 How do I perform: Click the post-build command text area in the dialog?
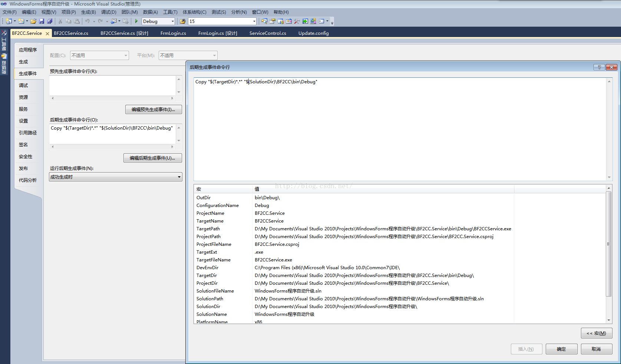400,129
